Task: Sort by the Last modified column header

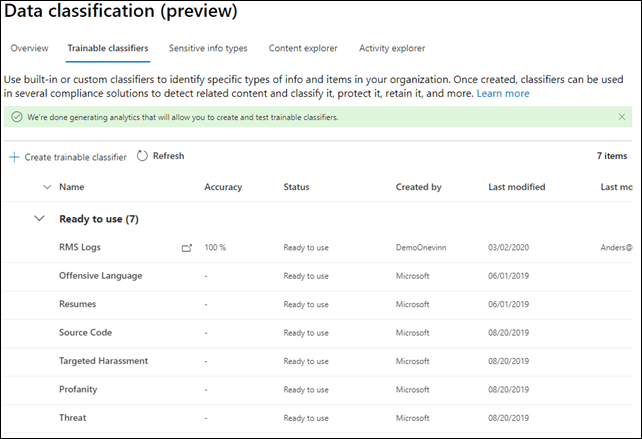Action: coord(516,187)
